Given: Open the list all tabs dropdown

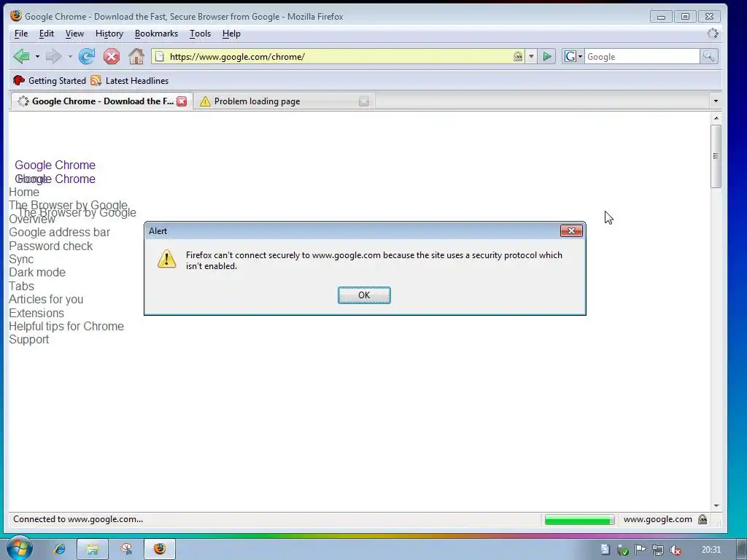Looking at the screenshot, I should [716, 101].
